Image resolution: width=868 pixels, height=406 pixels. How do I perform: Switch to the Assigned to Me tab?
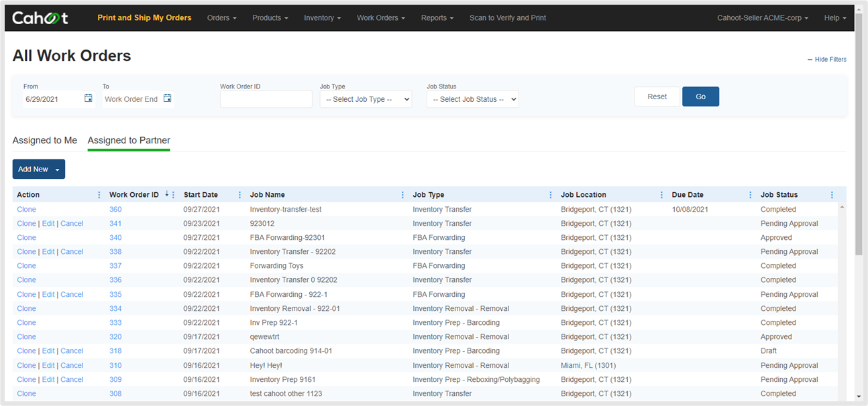pyautogui.click(x=45, y=141)
